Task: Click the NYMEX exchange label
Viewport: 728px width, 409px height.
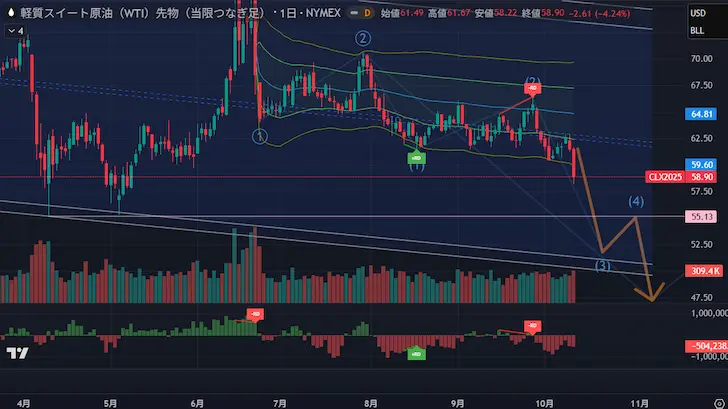Action: (323, 13)
